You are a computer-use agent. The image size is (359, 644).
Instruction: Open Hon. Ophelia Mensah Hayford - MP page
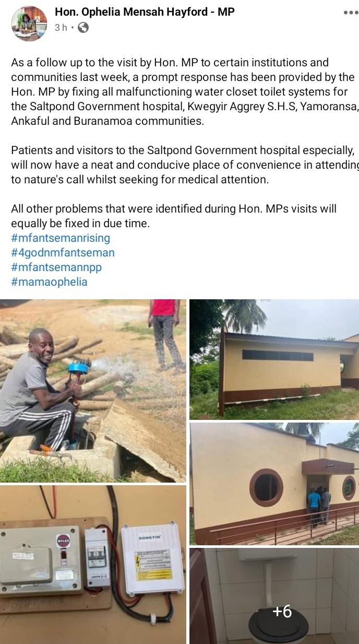click(145, 12)
